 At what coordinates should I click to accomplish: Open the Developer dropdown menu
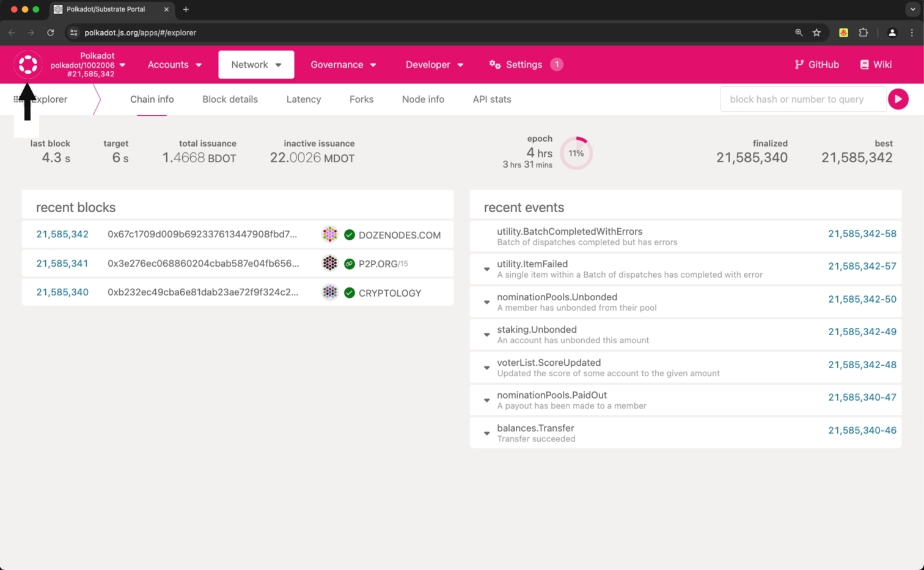pos(434,65)
